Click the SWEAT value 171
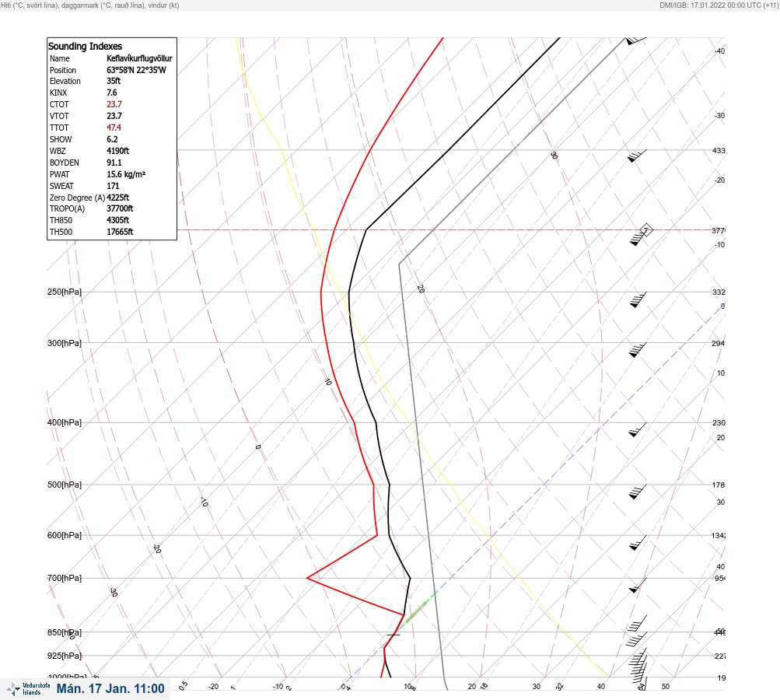This screenshot has height=700, width=780. click(113, 186)
